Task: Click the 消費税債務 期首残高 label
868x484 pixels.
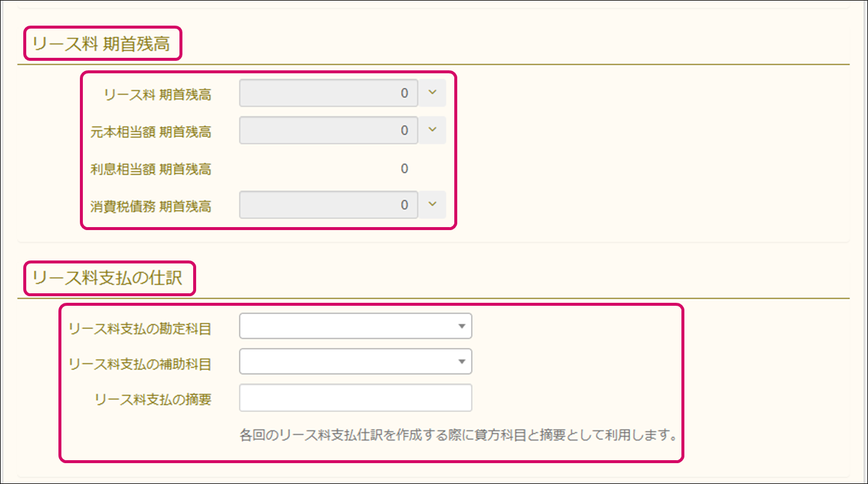Action: [x=151, y=206]
